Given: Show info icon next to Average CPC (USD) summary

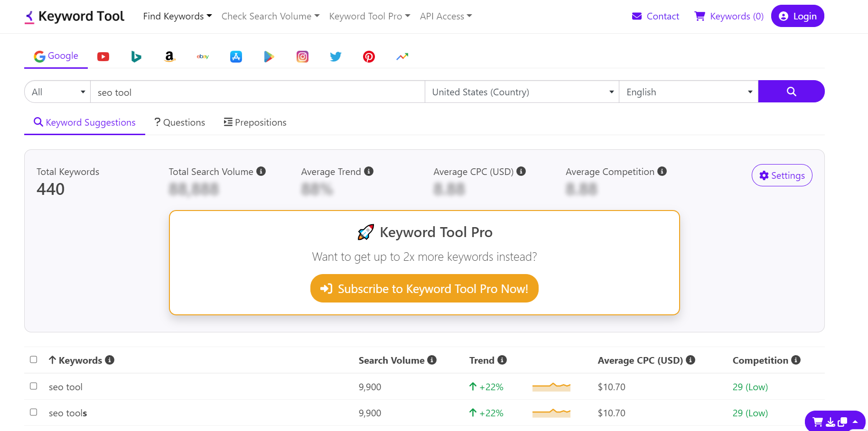Looking at the screenshot, I should tap(521, 171).
